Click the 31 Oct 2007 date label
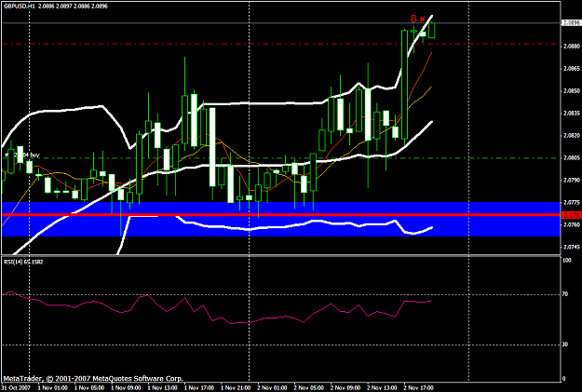This screenshot has width=582, height=392. 16,388
